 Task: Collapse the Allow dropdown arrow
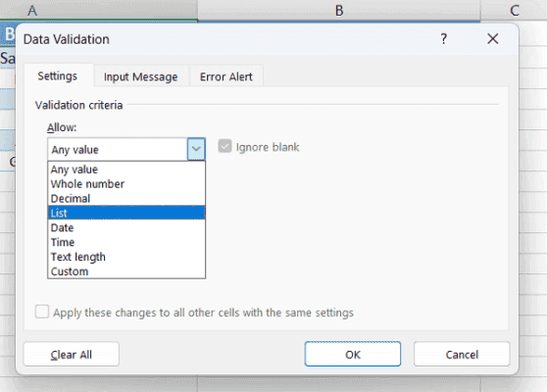point(196,149)
